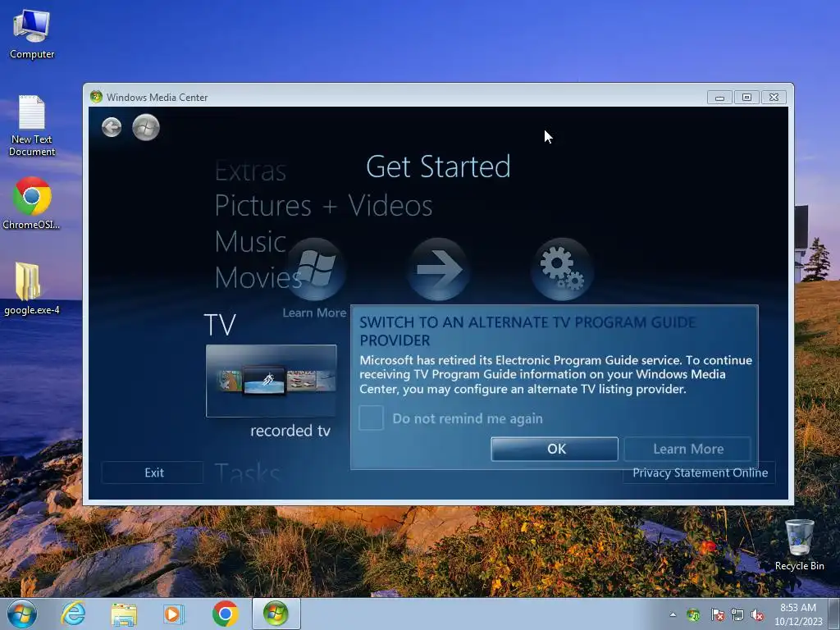Click the Get Started heading
Viewport: 840px width, 630px height.
438,167
